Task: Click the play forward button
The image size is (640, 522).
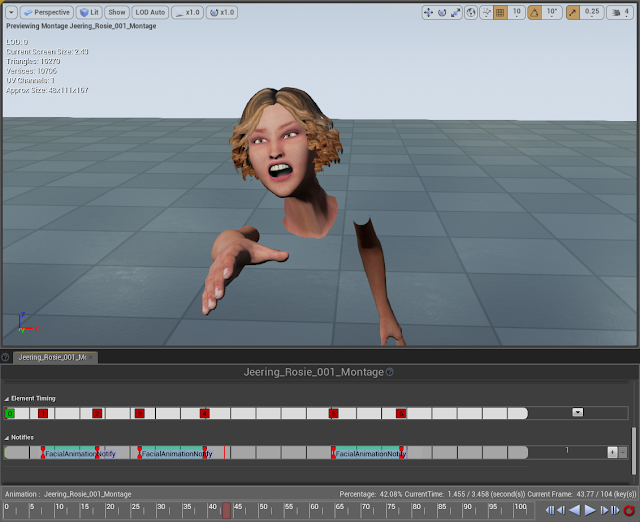Action: (590, 510)
